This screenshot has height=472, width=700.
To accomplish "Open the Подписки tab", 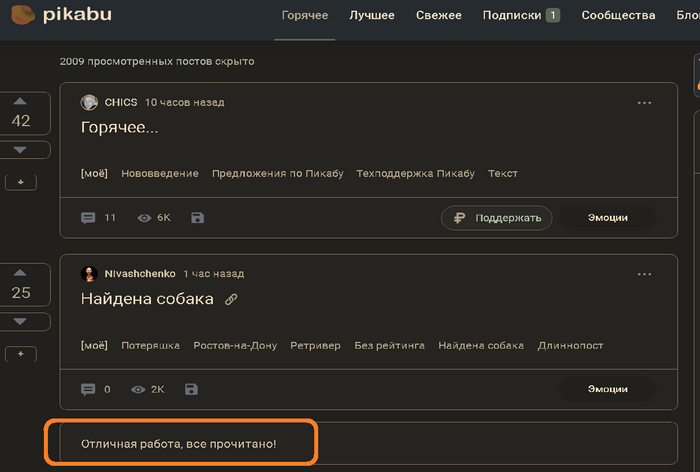I will [x=512, y=15].
